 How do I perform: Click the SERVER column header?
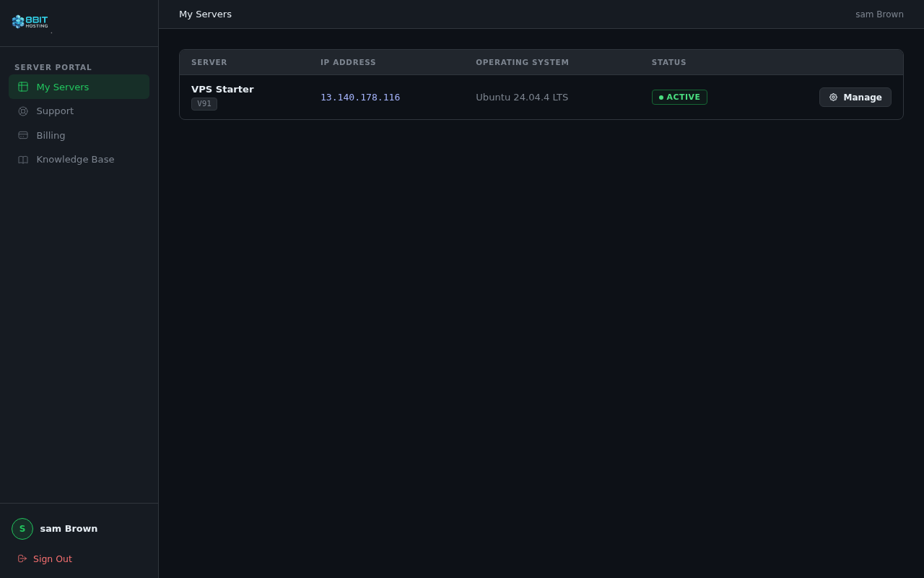coord(209,63)
